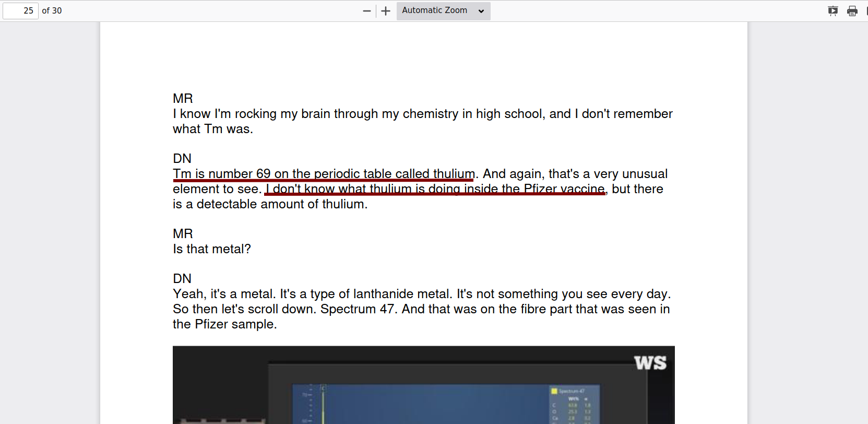Click the Spectrum 47 chart image
The width and height of the screenshot is (868, 424).
point(423,385)
